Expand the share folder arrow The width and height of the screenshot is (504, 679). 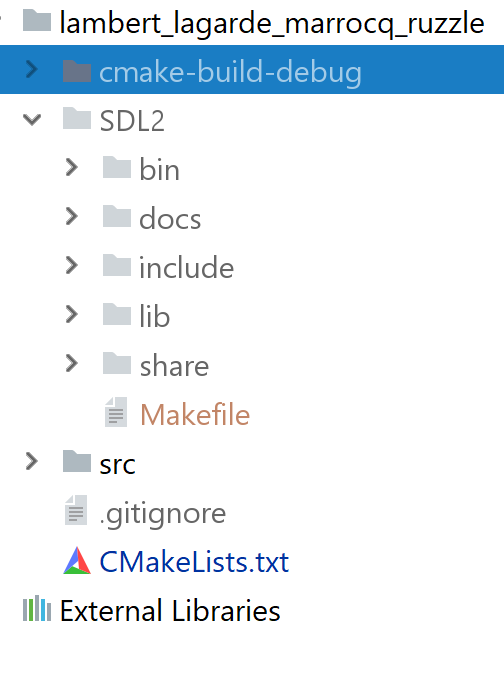(x=71, y=363)
